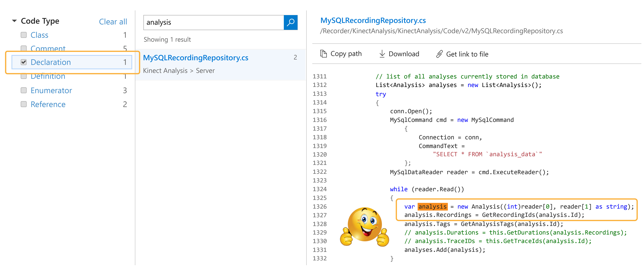This screenshot has width=644, height=278.
Task: Check the Reference checkbox
Action: pos(24,104)
